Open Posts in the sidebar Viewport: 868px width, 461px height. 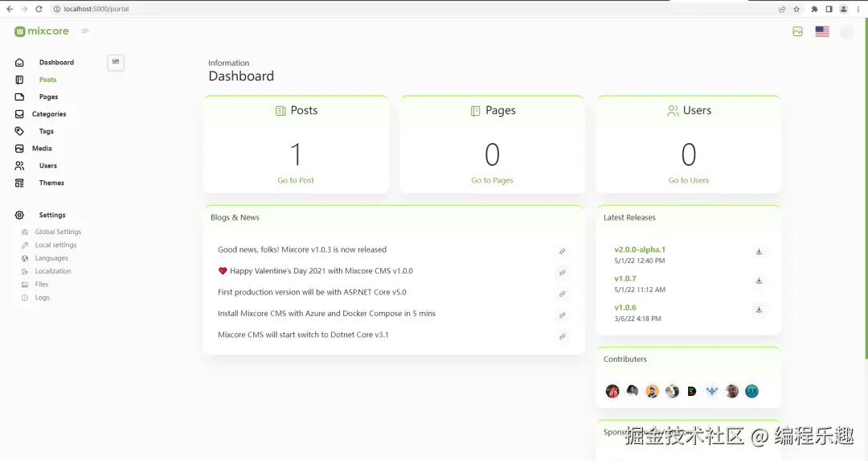pos(47,80)
